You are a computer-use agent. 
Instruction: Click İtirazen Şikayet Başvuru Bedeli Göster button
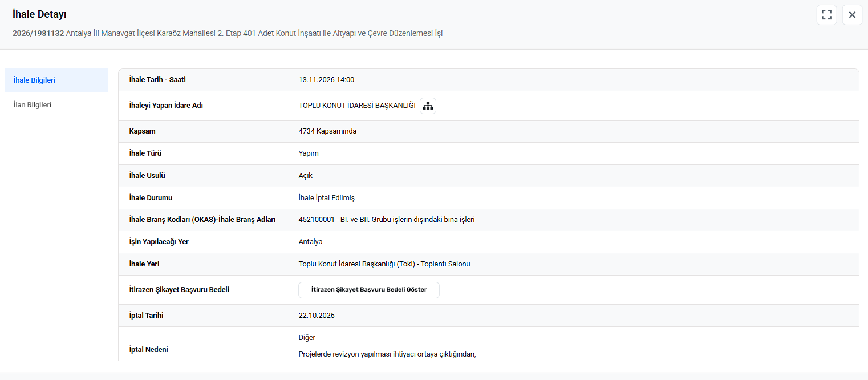click(369, 290)
